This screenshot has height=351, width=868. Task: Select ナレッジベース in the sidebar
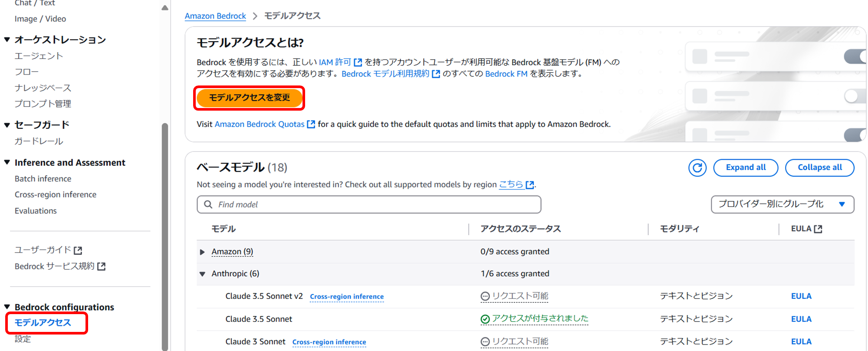point(43,88)
